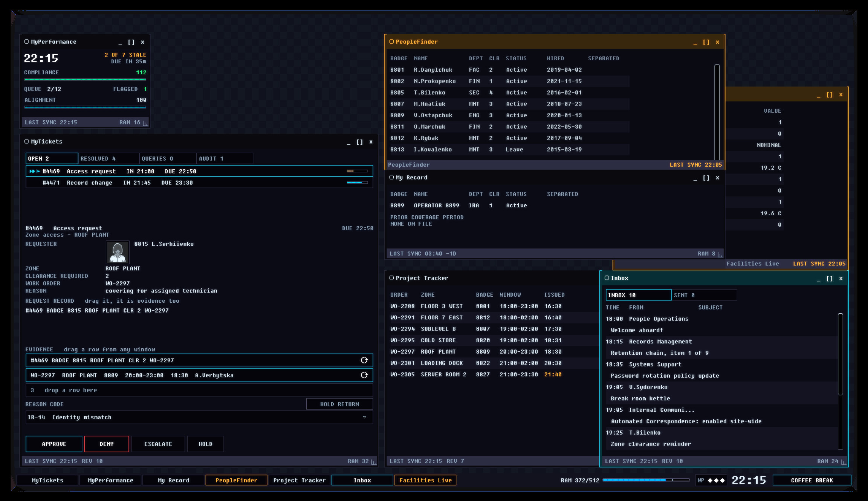Select ticket #4471 Record change row
Image resolution: width=868 pixels, height=501 pixels.
pyautogui.click(x=199, y=182)
